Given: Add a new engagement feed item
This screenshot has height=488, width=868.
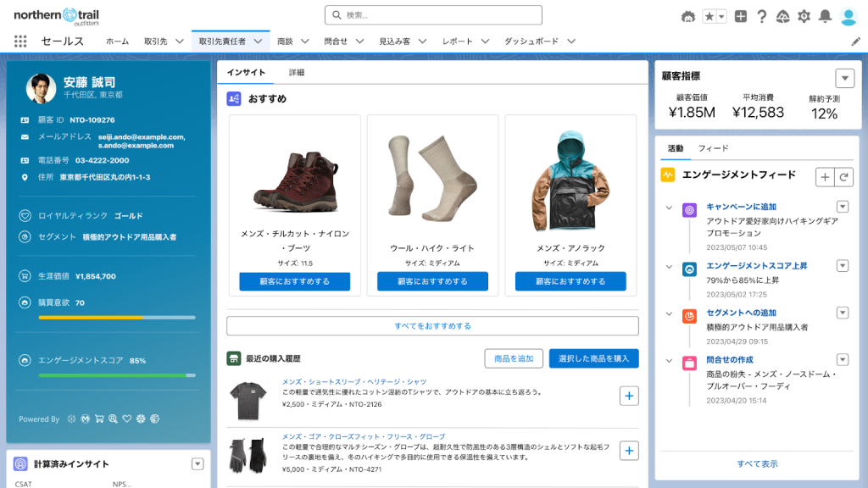Looking at the screenshot, I should click(x=825, y=176).
